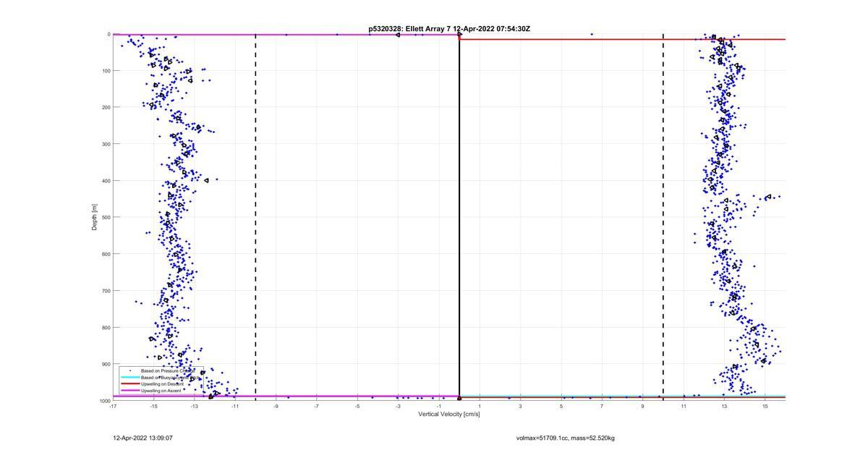Click the x-axis tick label '-17'
The width and height of the screenshot is (868, 450).
[x=113, y=407]
